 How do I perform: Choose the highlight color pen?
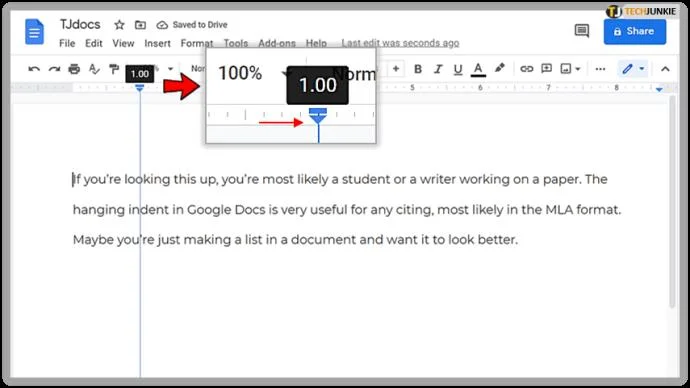click(x=499, y=68)
